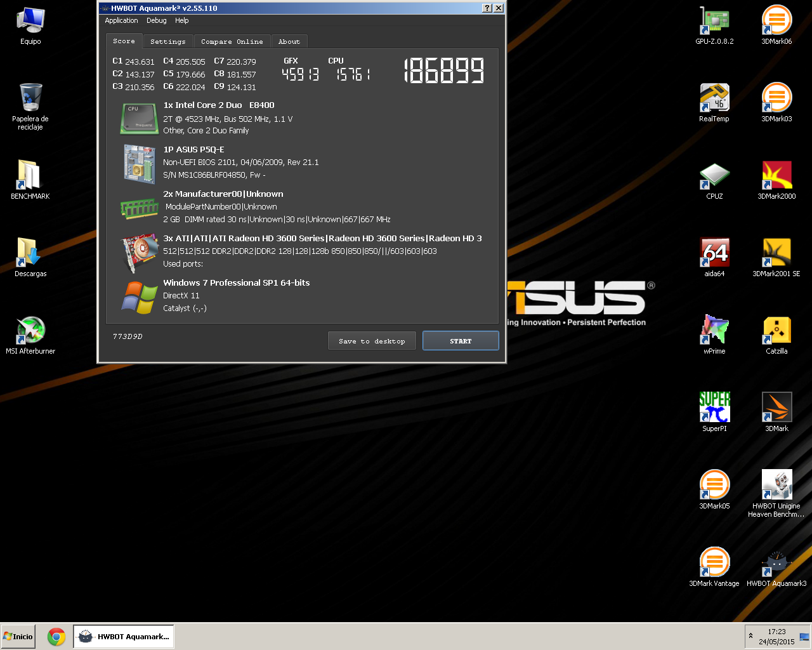Open the Debug menu
Screen dimensions: 812x650
coord(157,20)
